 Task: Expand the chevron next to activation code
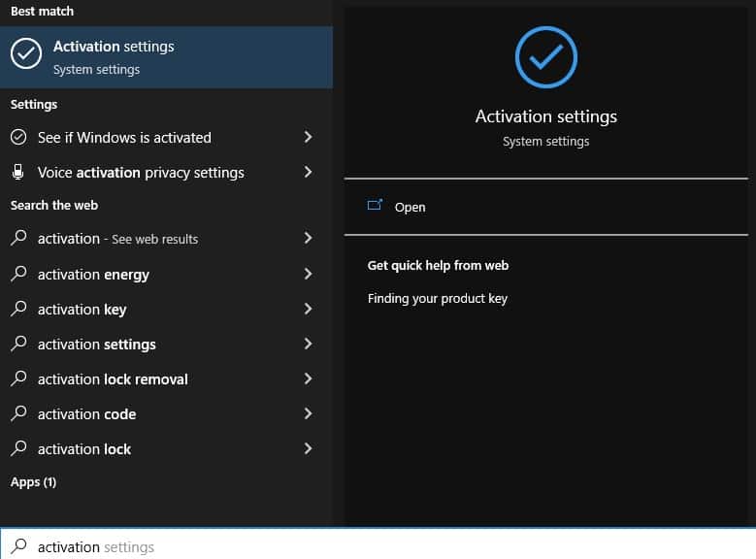click(308, 413)
